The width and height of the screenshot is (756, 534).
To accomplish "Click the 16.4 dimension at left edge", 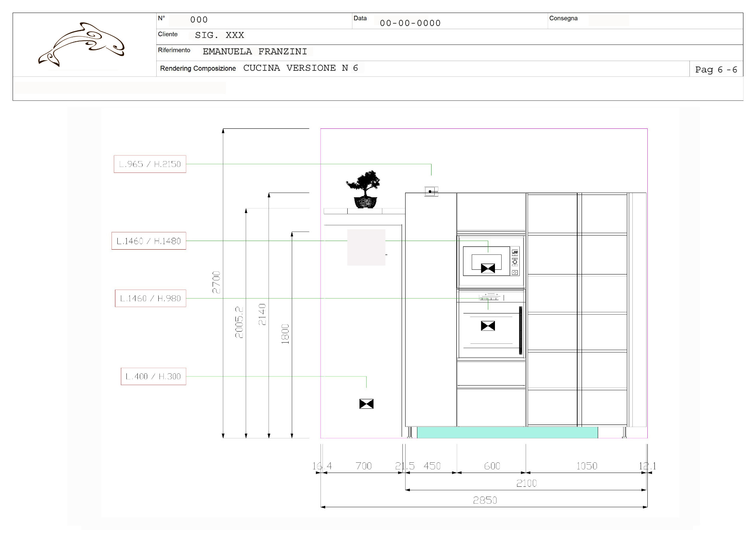I will 322,466.
